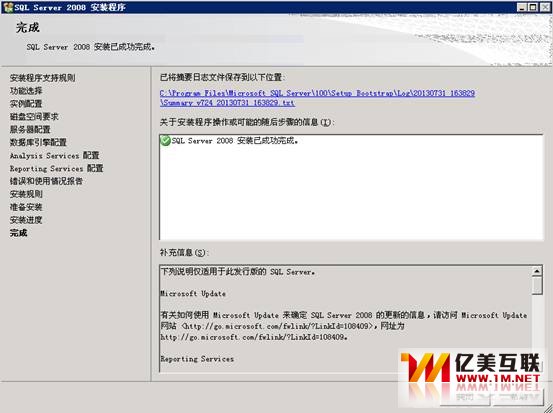The image size is (553, 413).
Task: Select the Reporting Services 配置 step
Action: tap(56, 168)
